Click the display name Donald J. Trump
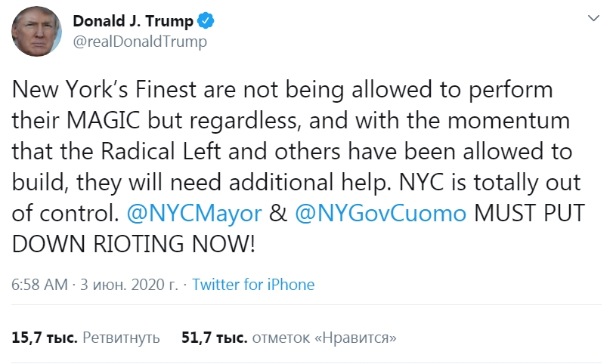The height and width of the screenshot is (364, 613). pos(133,21)
